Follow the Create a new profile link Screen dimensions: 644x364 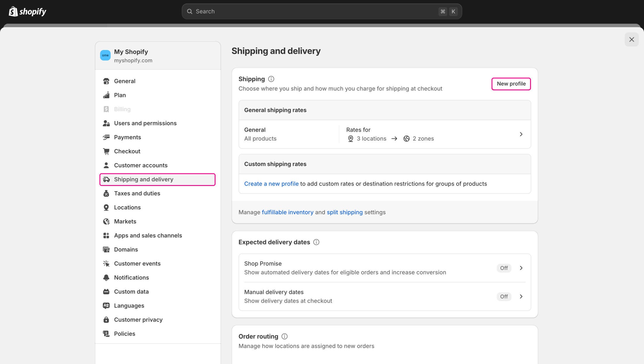click(x=271, y=184)
